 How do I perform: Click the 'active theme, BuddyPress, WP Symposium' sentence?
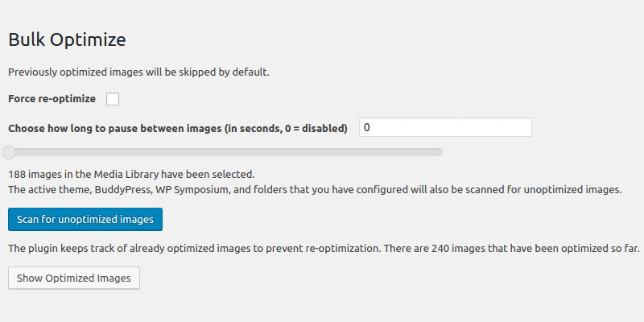coord(315,190)
